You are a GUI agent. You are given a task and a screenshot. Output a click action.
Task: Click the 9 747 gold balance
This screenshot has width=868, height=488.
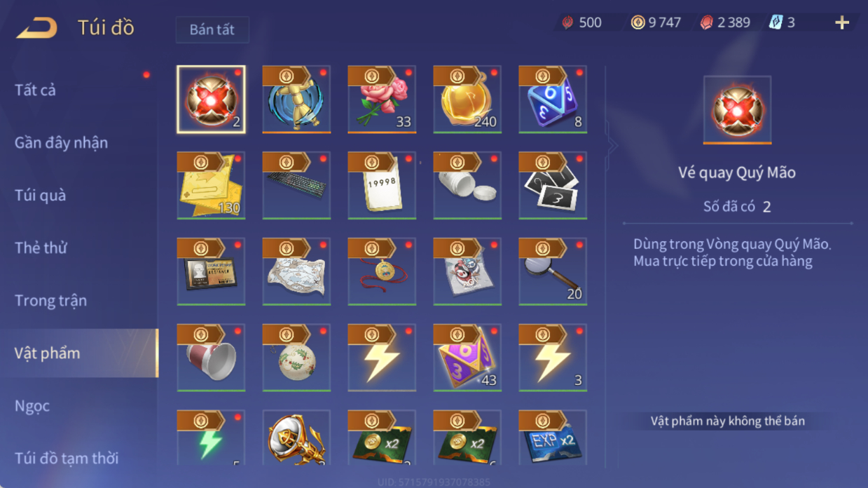point(656,22)
